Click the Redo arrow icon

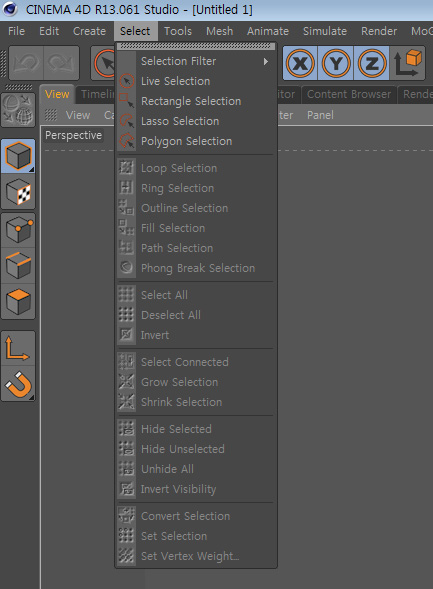[x=61, y=63]
